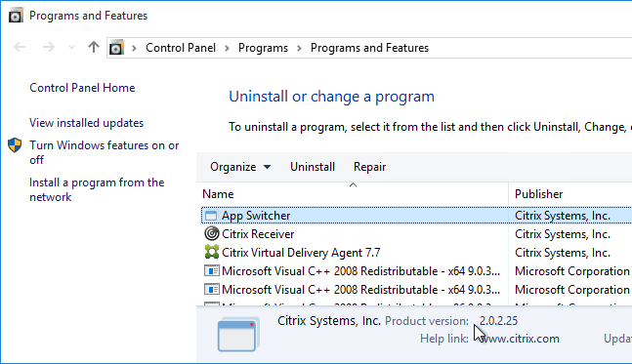Click Citrix Systems, Inc. in the details pane
This screenshot has width=632, height=364.
click(x=329, y=321)
